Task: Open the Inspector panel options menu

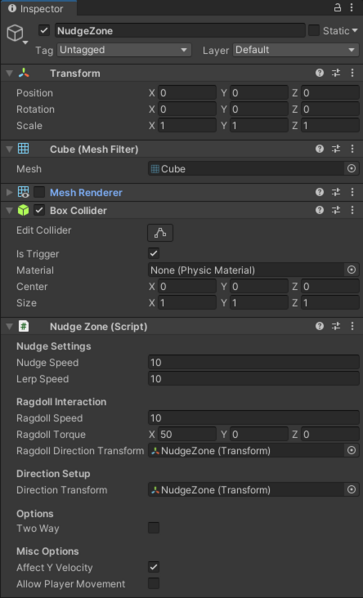Action: coord(352,8)
